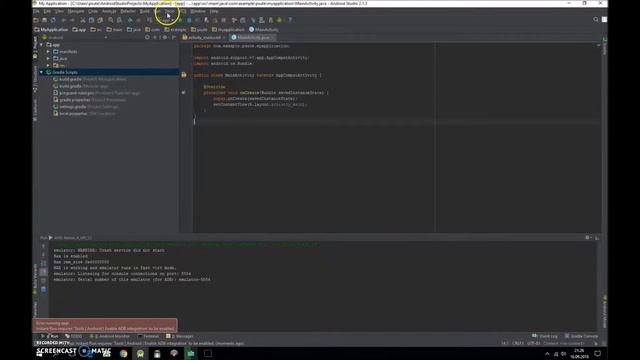Click the Help question mark toolbar icon
Viewport: 640px width, 360px height.
(290, 20)
